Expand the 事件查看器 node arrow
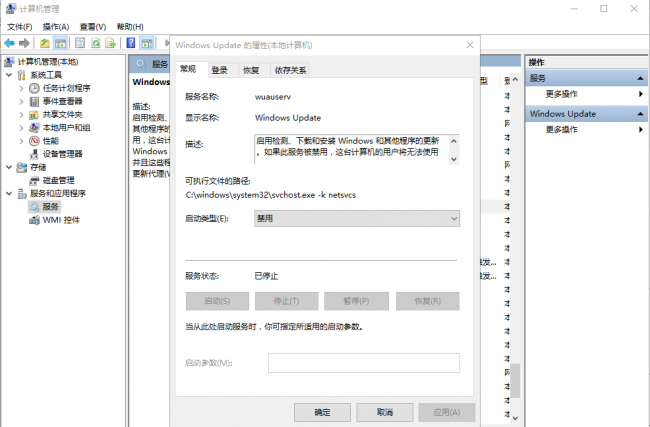The width and height of the screenshot is (650, 427). coord(21,102)
